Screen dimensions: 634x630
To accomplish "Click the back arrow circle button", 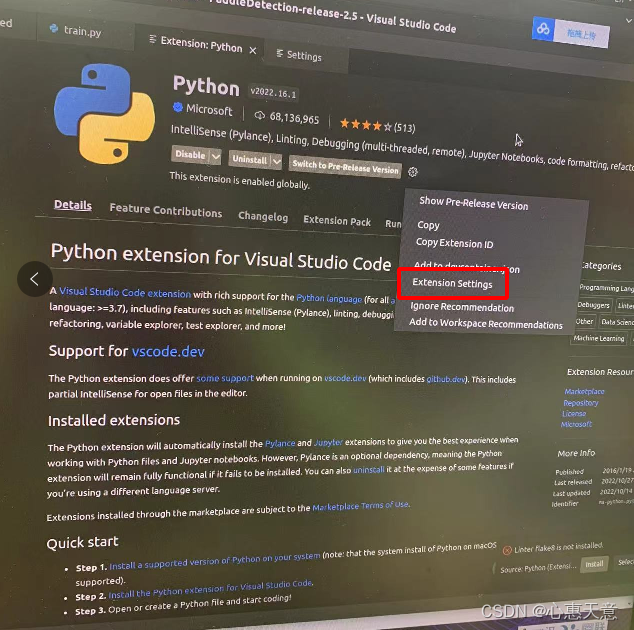I will 35,279.
